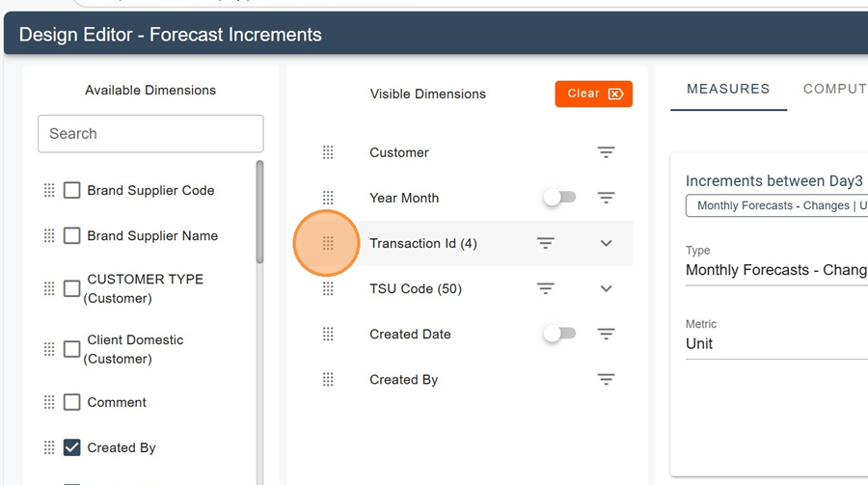The width and height of the screenshot is (868, 485).
Task: Click the filter icon for Transaction Id
Action: point(546,243)
